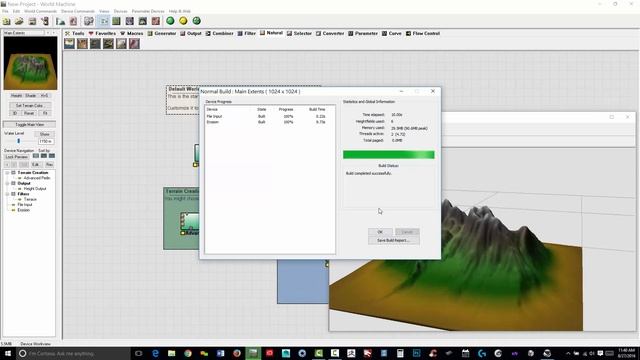The height and width of the screenshot is (360, 640).
Task: Open the Main Extents dropdown
Action: [24, 33]
